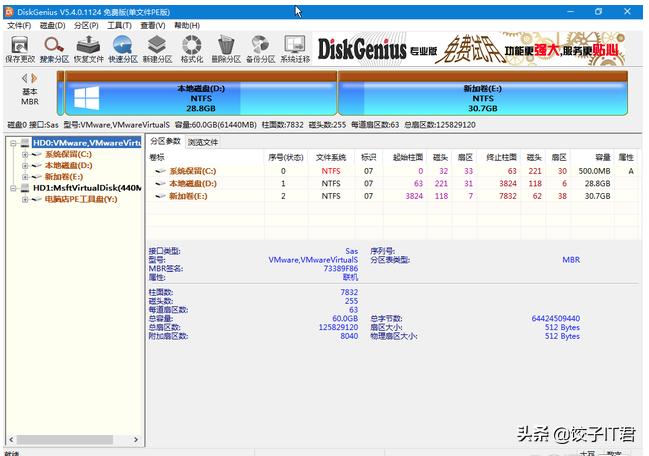The width and height of the screenshot is (649, 456).
Task: Click the small reserved partition sliver in disk map
Action: [x=60, y=94]
